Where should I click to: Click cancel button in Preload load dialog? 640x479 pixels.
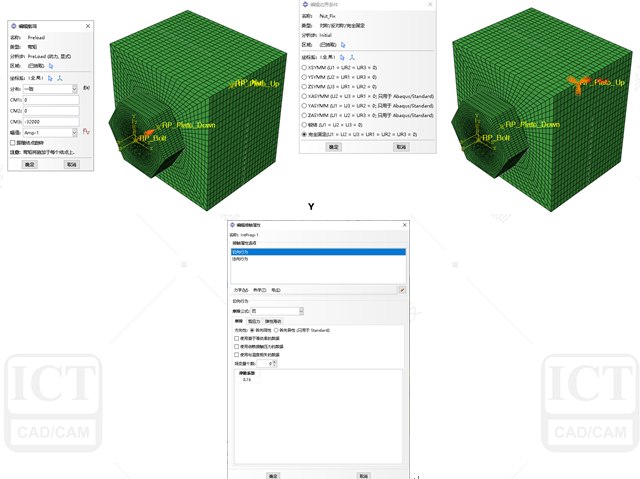click(x=71, y=164)
